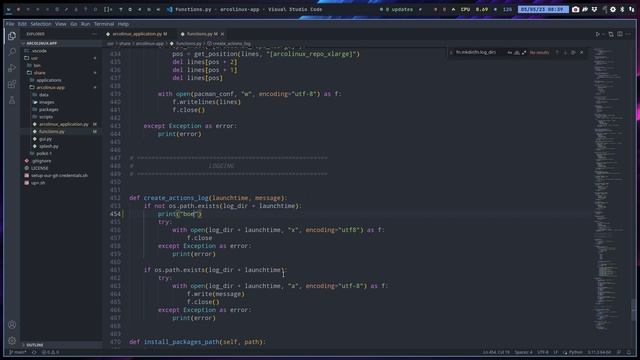Click functions.py in the breadcrumb
Screen dimensions: 640x360
coord(189,44)
